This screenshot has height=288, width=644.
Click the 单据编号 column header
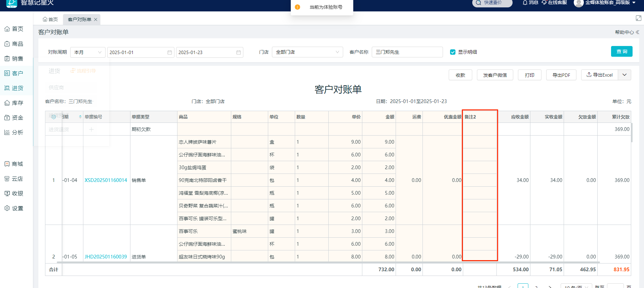[x=107, y=117]
